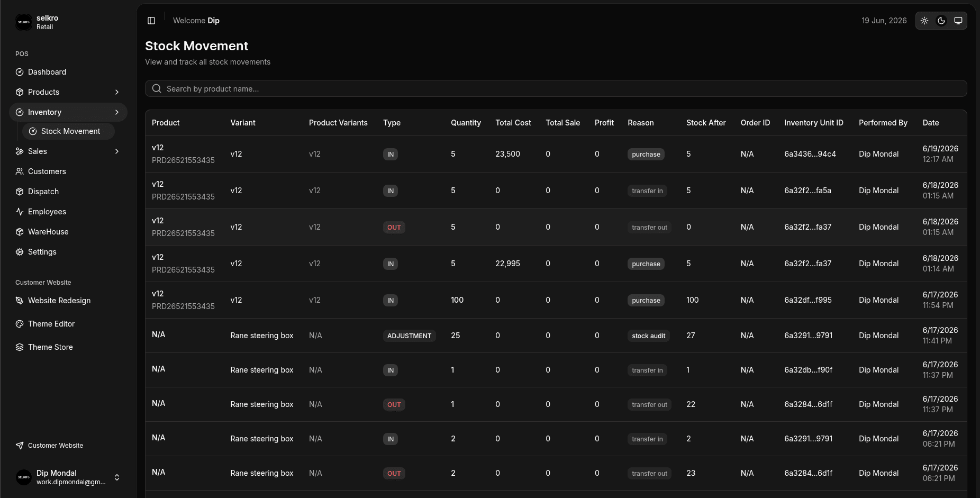
Task: Focus the Search by product name field
Action: pos(556,88)
